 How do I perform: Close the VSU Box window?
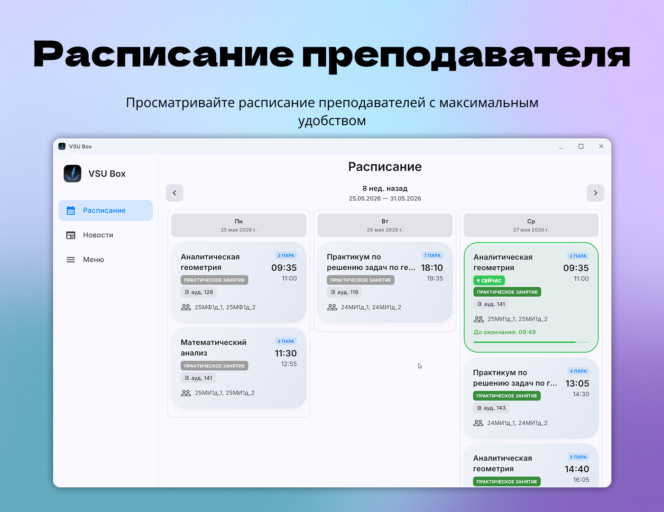pos(601,147)
